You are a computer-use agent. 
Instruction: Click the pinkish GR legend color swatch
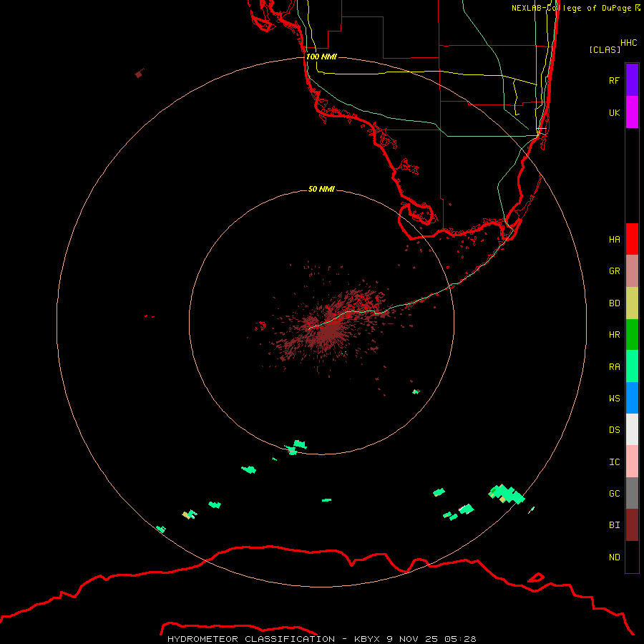click(x=632, y=271)
